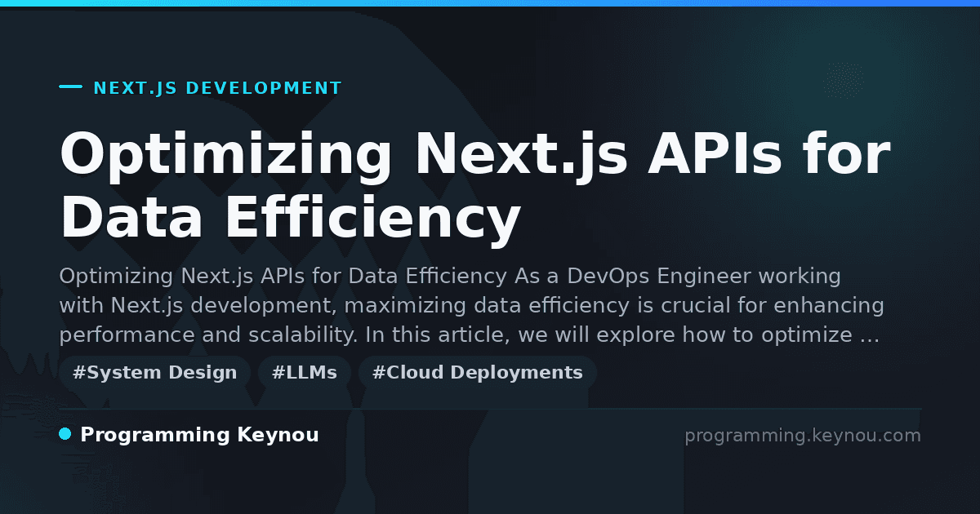Select the #Cloud Deployments tag
This screenshot has height=514, width=980.
pos(478,373)
